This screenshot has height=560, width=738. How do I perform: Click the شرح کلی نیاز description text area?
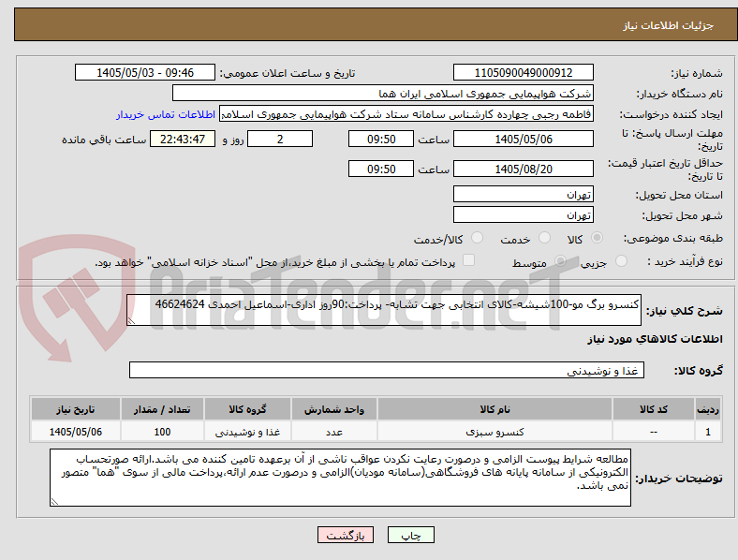coord(384,310)
